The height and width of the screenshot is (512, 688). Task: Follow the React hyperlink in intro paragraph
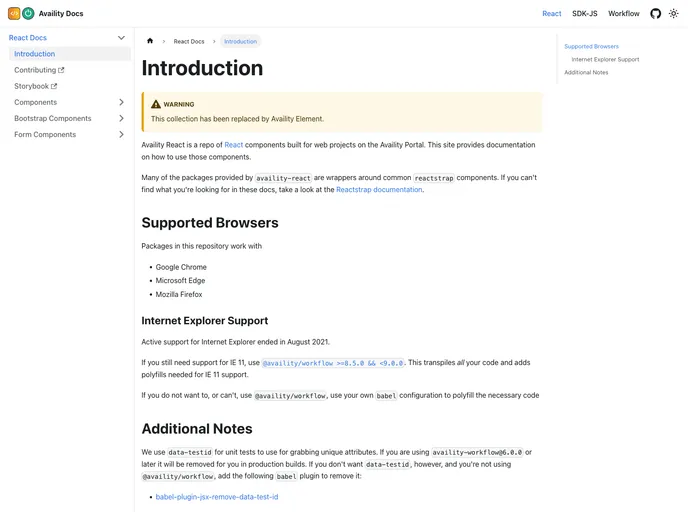click(x=233, y=145)
